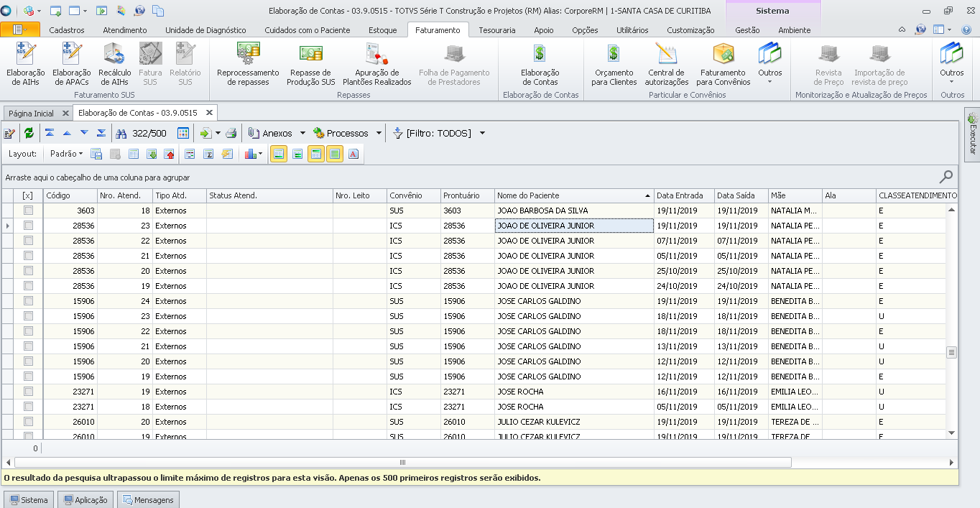Check the box for row Código 3603
Screen dimensions: 980x508
coord(29,211)
